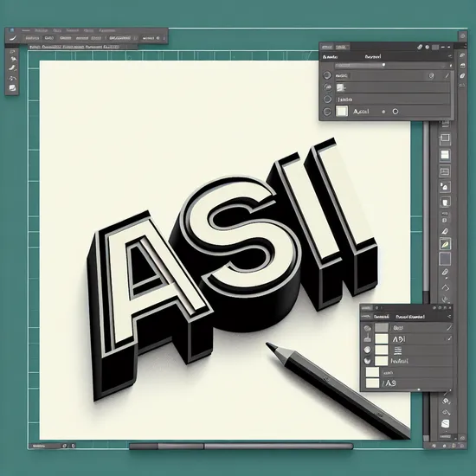The image size is (476, 476).
Task: Select the gray thumbnail in lower panel first row
Action: pos(382,327)
